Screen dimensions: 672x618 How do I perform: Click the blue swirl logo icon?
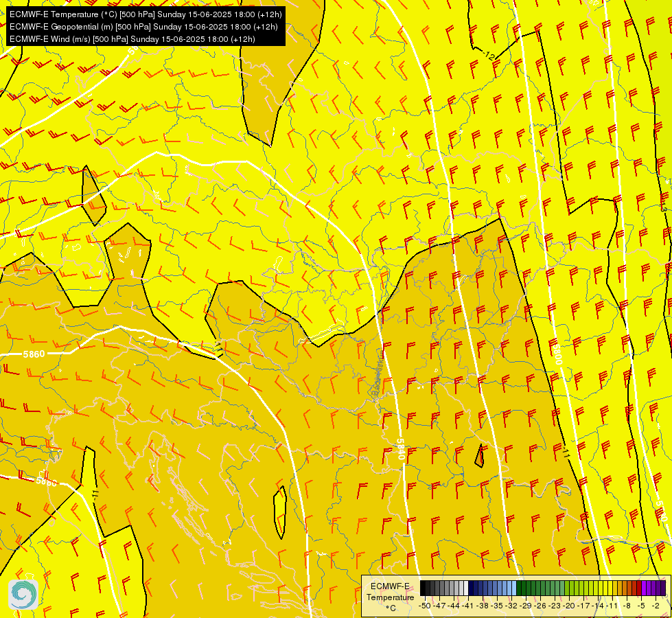point(23,594)
